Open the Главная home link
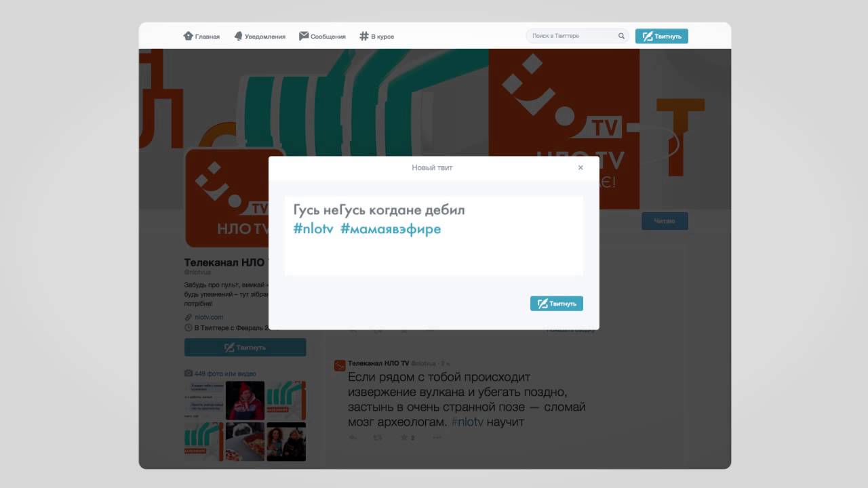This screenshot has height=488, width=868. [x=201, y=36]
